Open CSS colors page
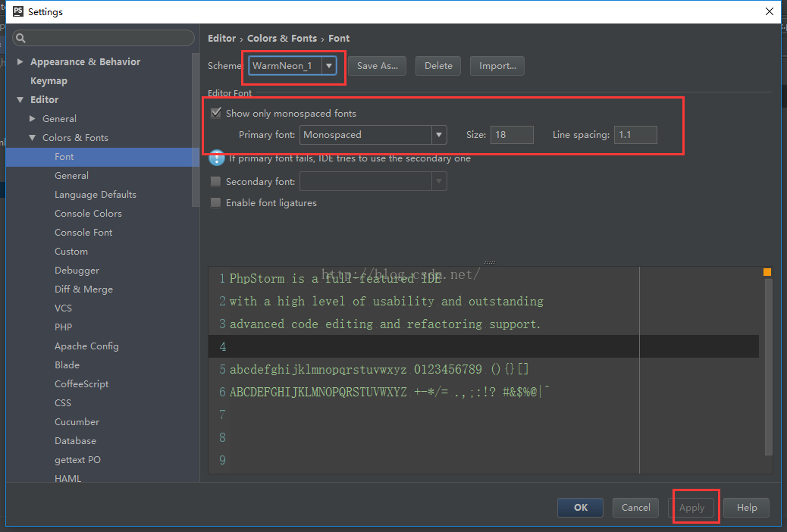This screenshot has height=532, width=787. click(x=63, y=403)
